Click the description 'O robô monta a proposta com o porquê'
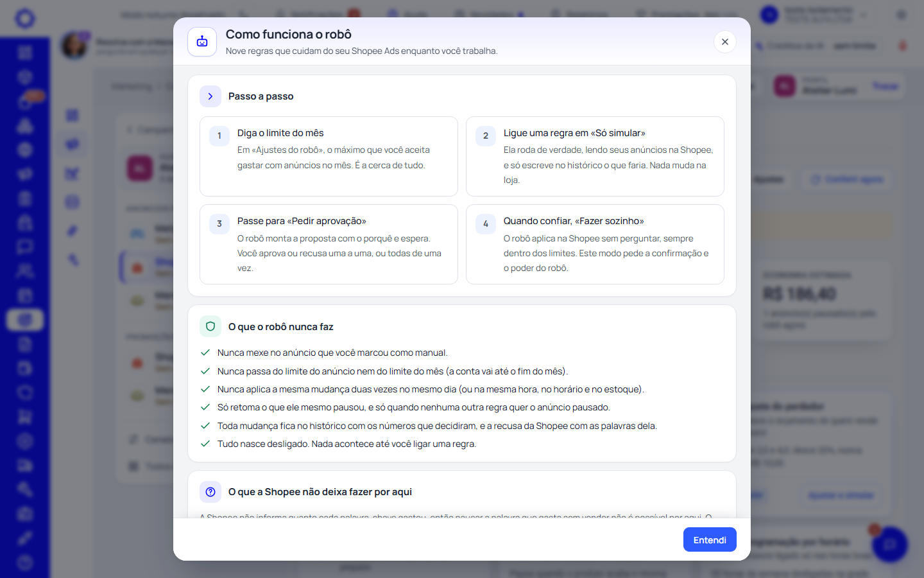Image resolution: width=924 pixels, height=578 pixels. (x=339, y=253)
